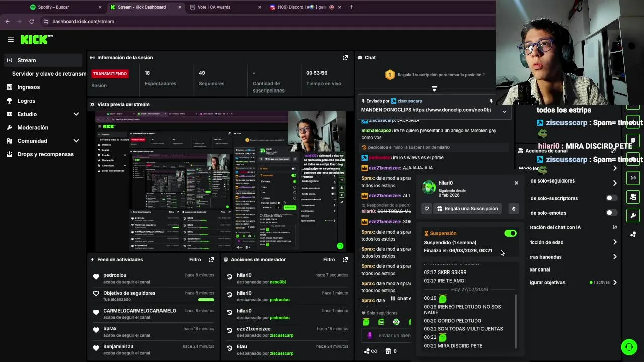Click the camera panel icon in right sidebar
Screen dimensions: 644x362
tap(633, 197)
